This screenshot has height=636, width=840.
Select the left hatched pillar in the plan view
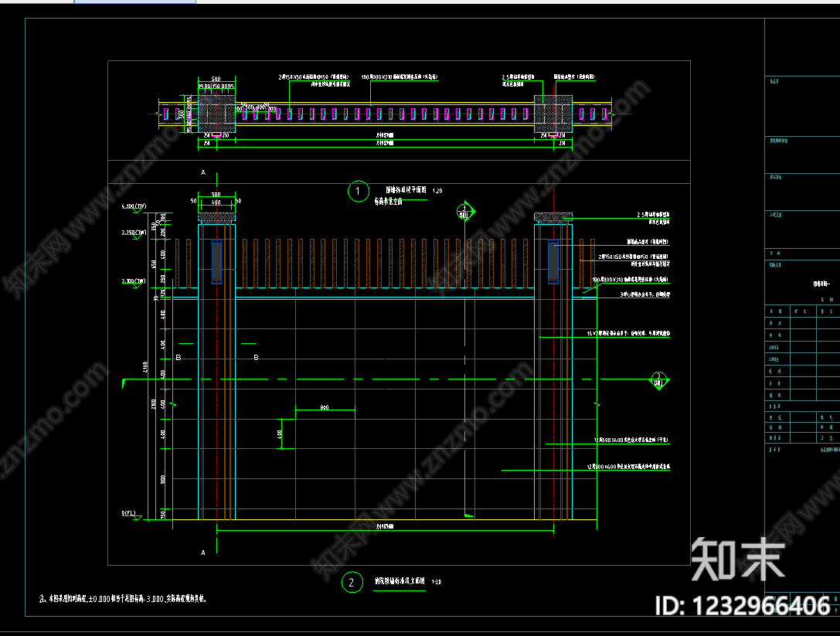pyautogui.click(x=216, y=114)
